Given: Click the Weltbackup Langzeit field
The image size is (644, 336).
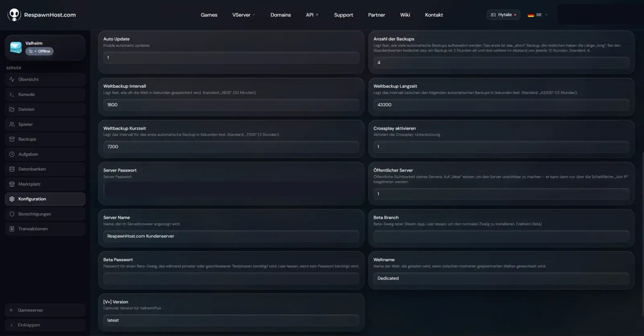Looking at the screenshot, I should pos(501,105).
